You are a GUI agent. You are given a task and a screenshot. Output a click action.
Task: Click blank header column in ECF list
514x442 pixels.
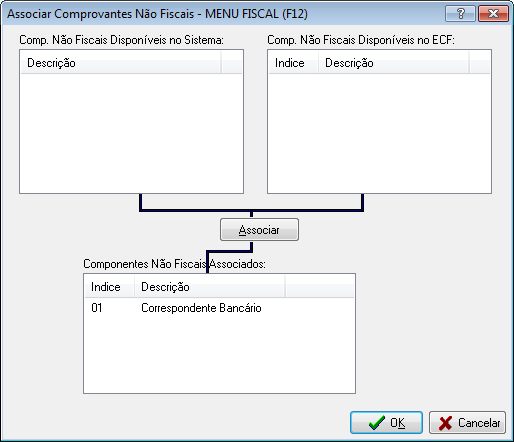[480, 63]
